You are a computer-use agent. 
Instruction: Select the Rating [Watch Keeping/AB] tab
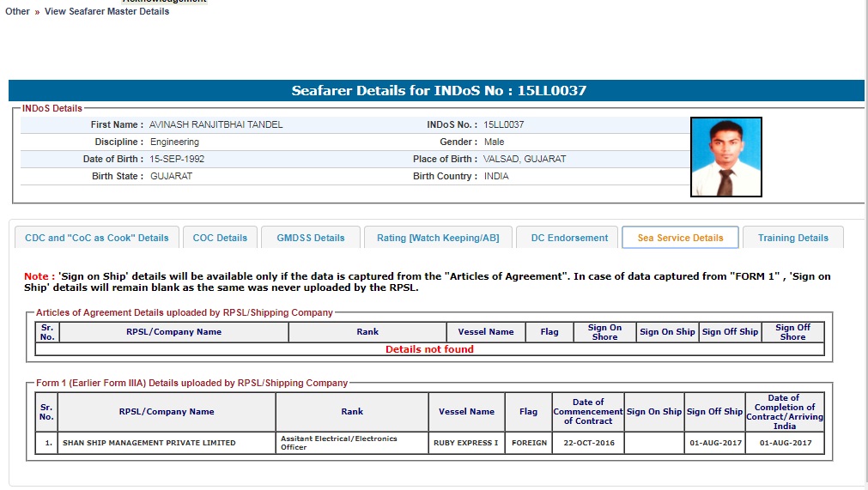(x=437, y=238)
